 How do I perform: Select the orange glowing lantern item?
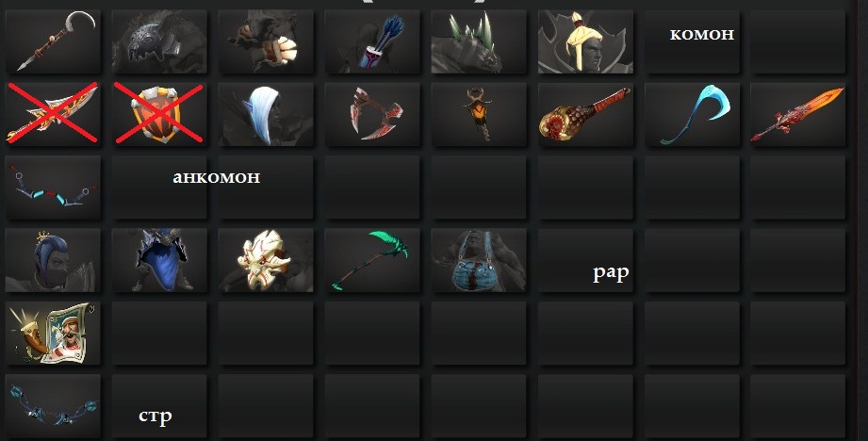(x=478, y=114)
